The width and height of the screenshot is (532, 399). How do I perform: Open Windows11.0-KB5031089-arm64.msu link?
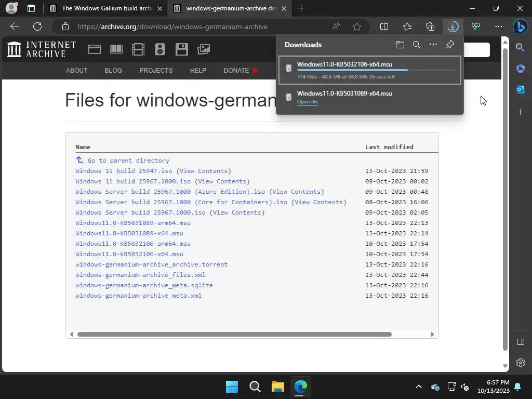tap(133, 223)
